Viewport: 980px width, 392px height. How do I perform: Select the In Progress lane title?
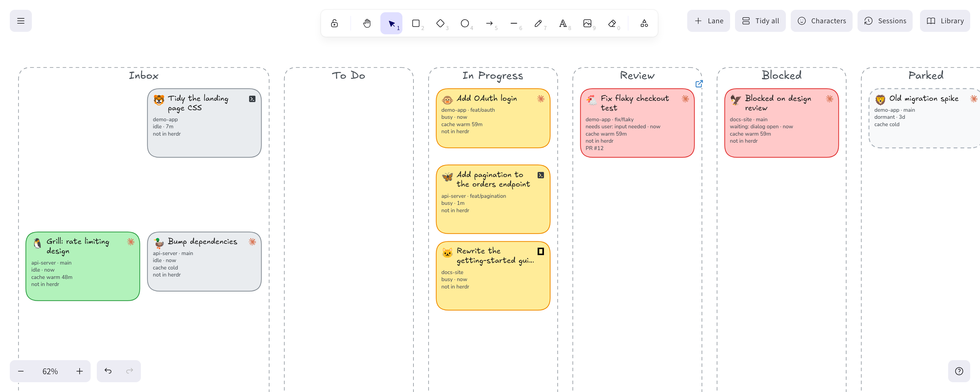point(493,76)
